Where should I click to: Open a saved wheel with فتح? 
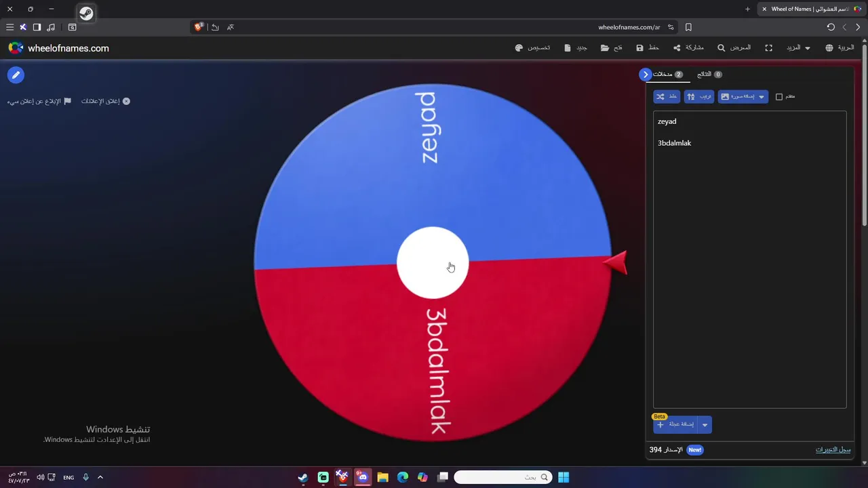point(611,48)
